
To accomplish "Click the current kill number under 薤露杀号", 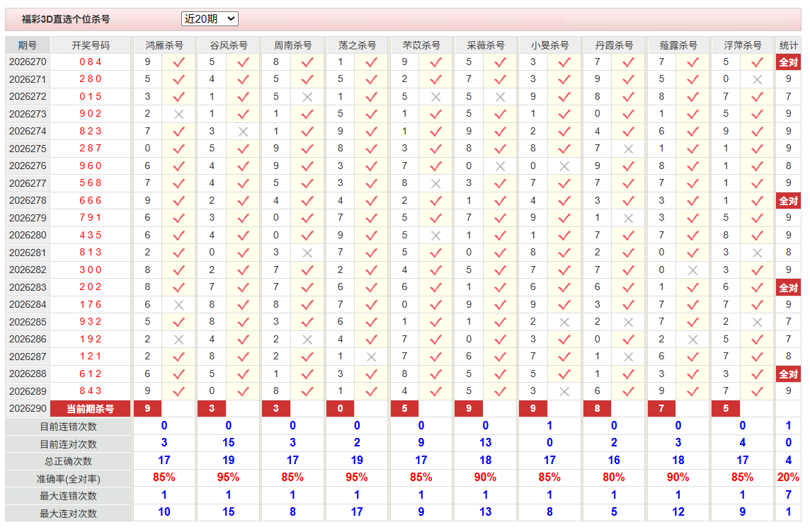I will point(662,409).
